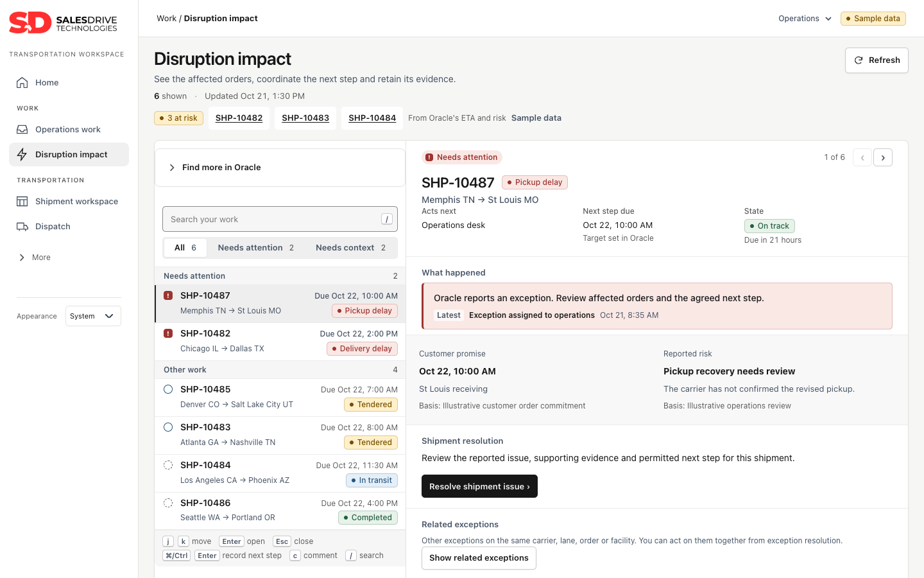Click the status circle of SHP-10485 row
This screenshot has height=578, width=924.
coord(168,389)
